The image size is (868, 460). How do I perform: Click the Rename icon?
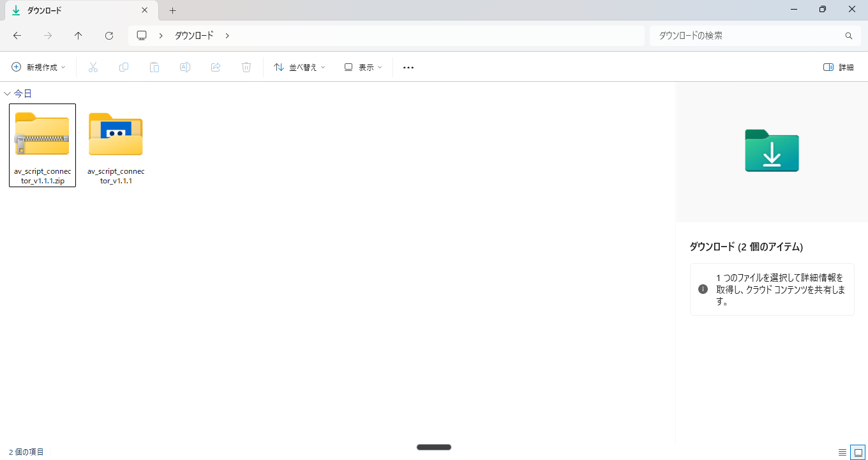click(185, 67)
